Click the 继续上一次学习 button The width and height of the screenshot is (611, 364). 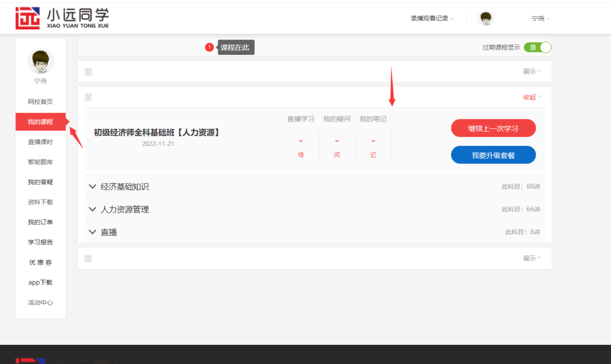coord(493,128)
